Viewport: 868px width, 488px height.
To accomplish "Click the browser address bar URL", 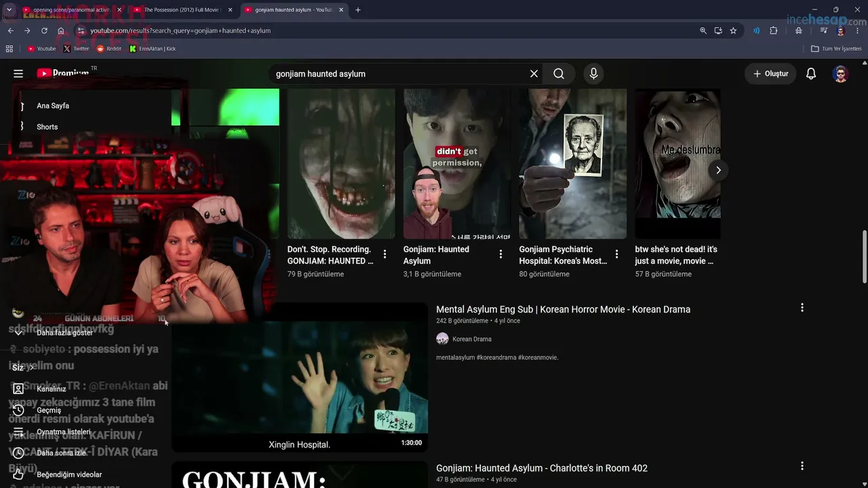I will (180, 30).
